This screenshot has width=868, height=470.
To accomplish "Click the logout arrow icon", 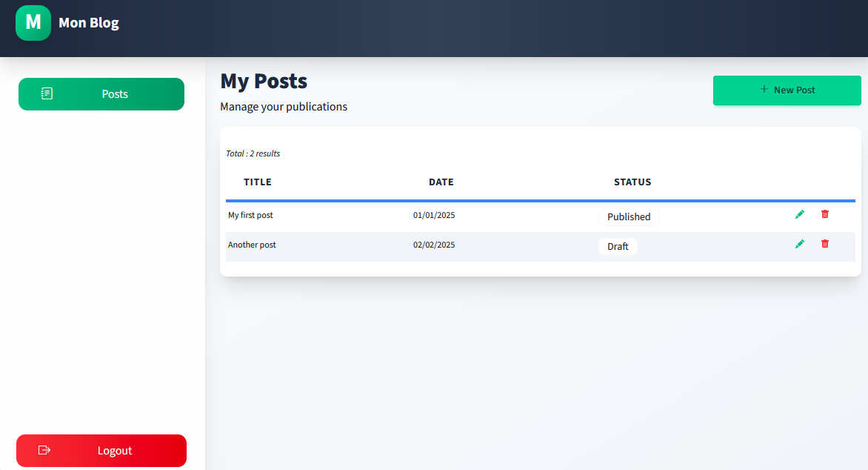I will pos(44,450).
